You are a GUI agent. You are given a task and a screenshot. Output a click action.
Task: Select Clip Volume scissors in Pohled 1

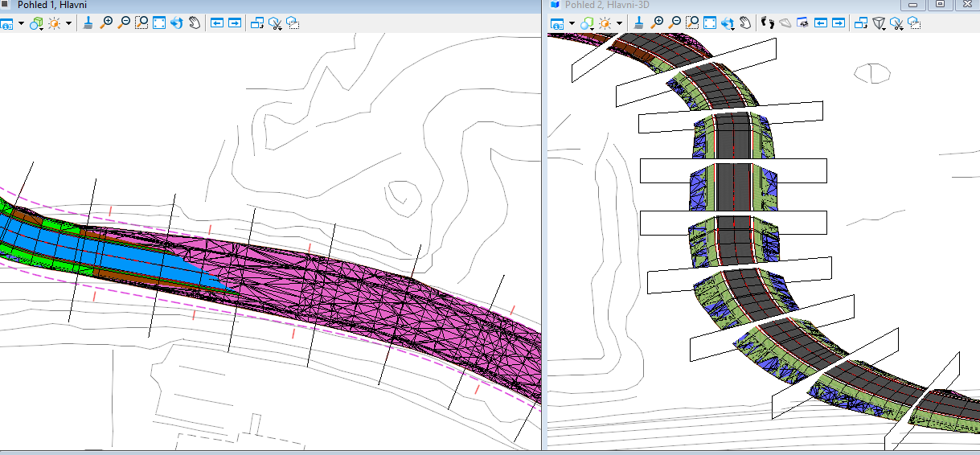[275, 23]
